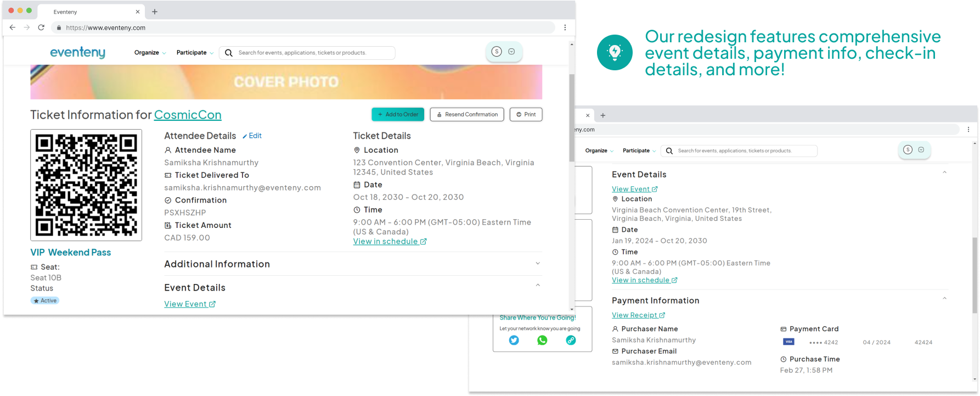Image resolution: width=980 pixels, height=396 pixels.
Task: Open the CosmicCon event link
Action: pos(188,115)
